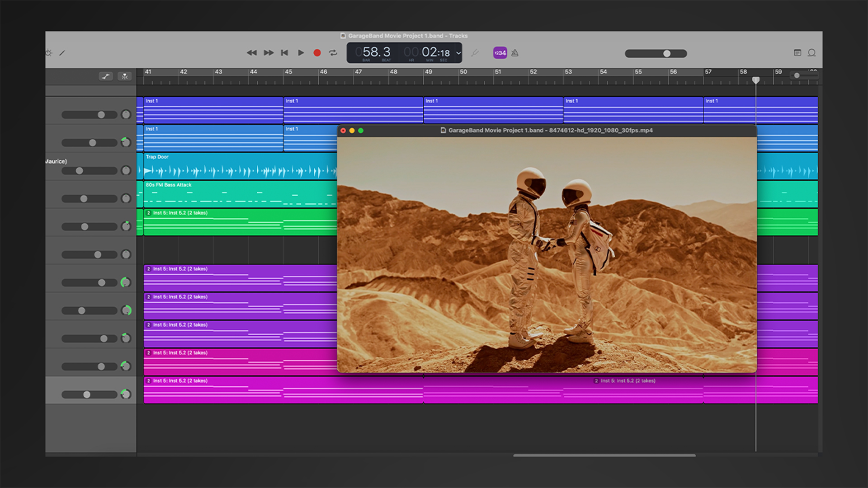
Task: Open the Loop Browser icon
Action: click(811, 53)
